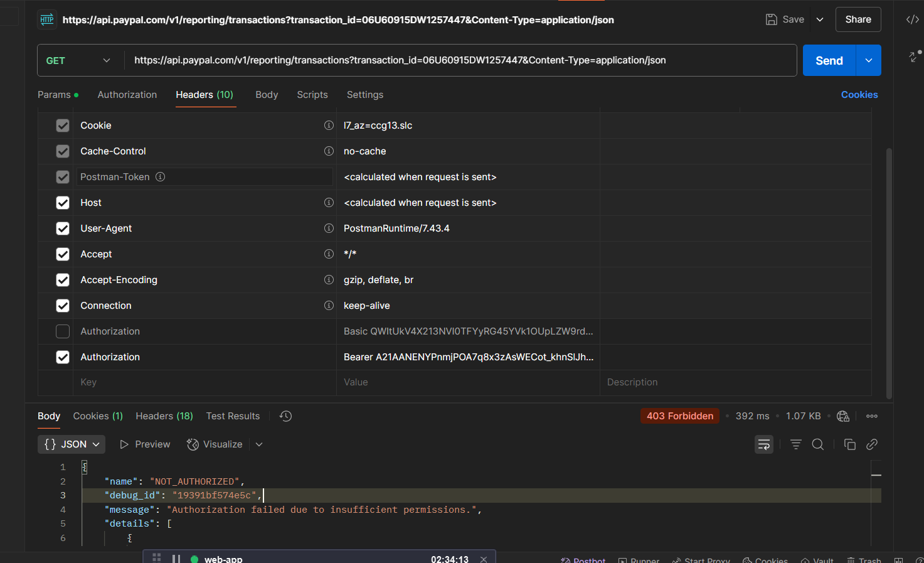This screenshot has width=924, height=563.
Task: Click the filter response icon
Action: pos(796,444)
